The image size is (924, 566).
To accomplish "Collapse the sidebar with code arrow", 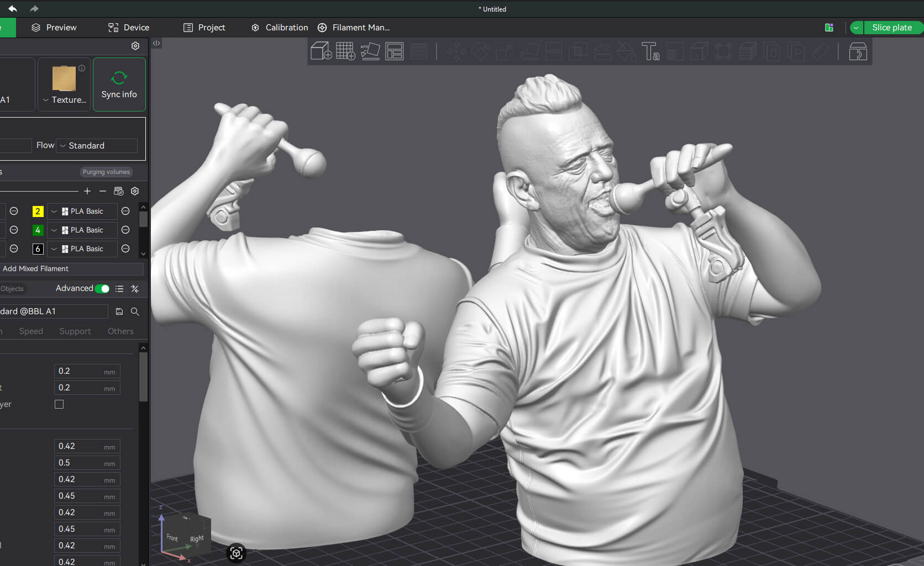I will (x=156, y=43).
